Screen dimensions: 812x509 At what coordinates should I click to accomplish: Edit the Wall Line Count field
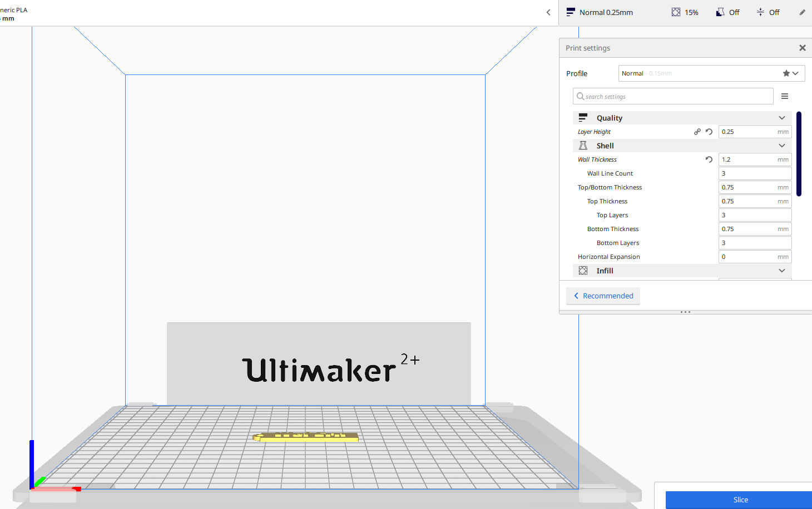(x=755, y=173)
